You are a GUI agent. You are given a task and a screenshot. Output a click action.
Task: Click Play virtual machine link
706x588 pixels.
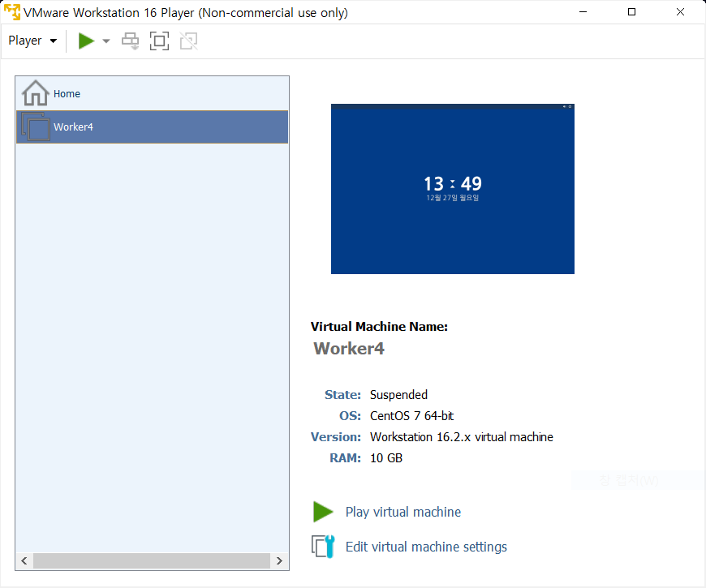pos(403,512)
